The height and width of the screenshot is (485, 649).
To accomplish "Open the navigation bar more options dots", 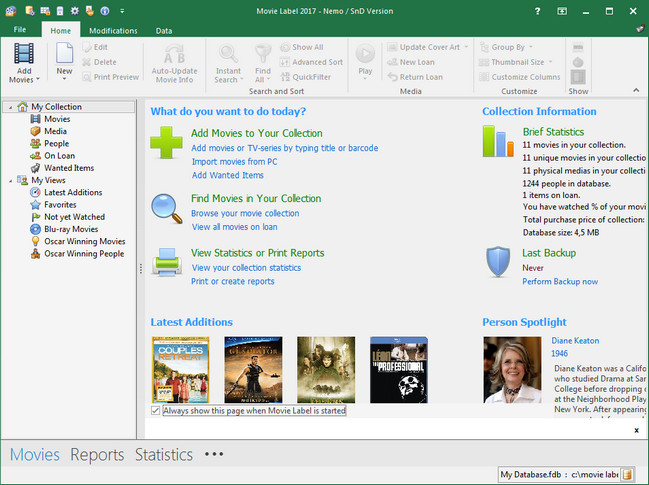I will click(214, 454).
